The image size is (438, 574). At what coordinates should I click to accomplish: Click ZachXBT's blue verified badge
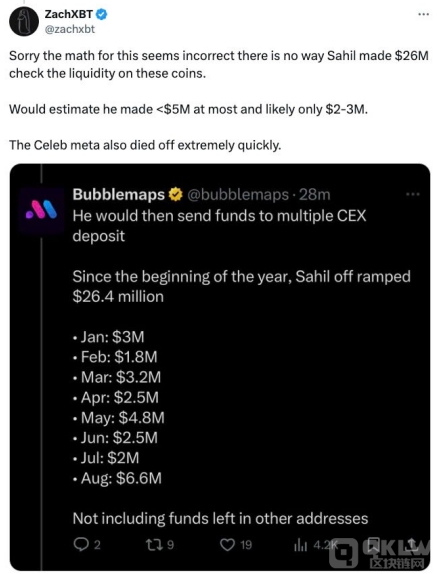pyautogui.click(x=101, y=15)
